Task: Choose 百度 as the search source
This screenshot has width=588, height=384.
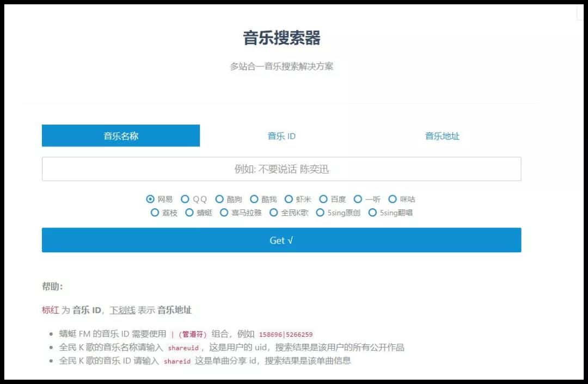Action: (323, 199)
